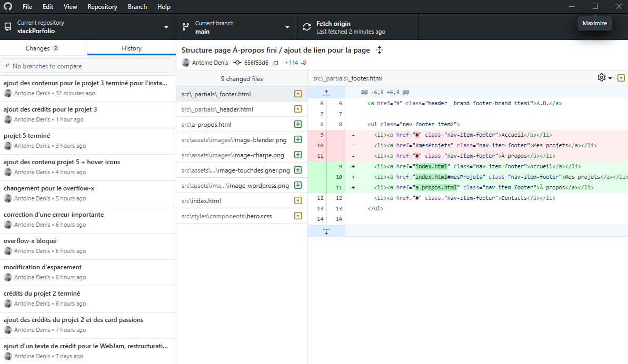Click modified icon next to hero.scss
628x364 pixels.
pyautogui.click(x=298, y=216)
